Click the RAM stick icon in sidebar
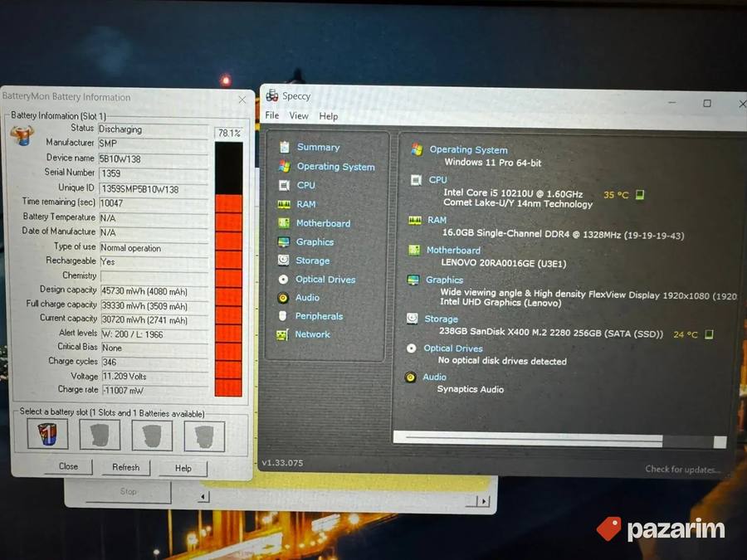This screenshot has height=560, width=747. tap(284, 204)
